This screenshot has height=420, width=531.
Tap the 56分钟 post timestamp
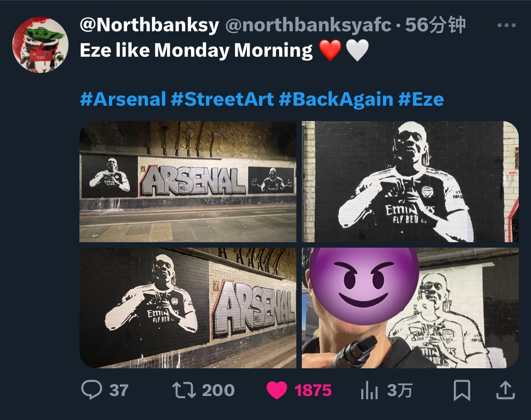tap(435, 25)
